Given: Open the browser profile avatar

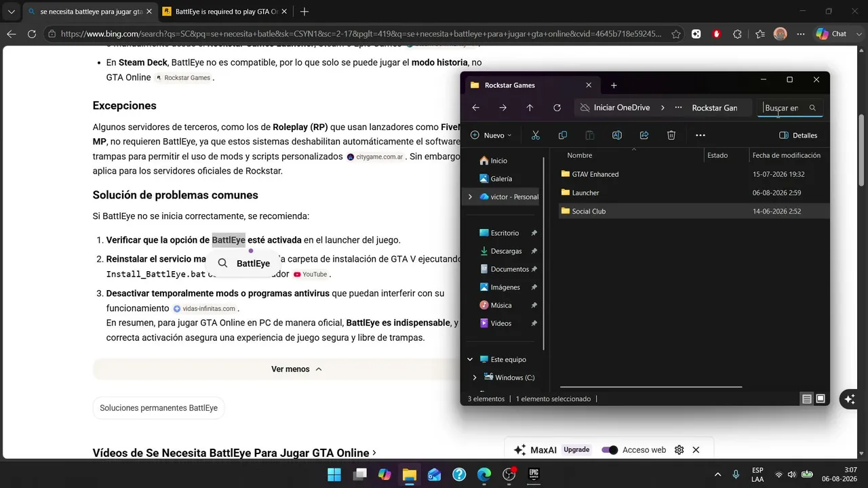Looking at the screenshot, I should pyautogui.click(x=781, y=34).
